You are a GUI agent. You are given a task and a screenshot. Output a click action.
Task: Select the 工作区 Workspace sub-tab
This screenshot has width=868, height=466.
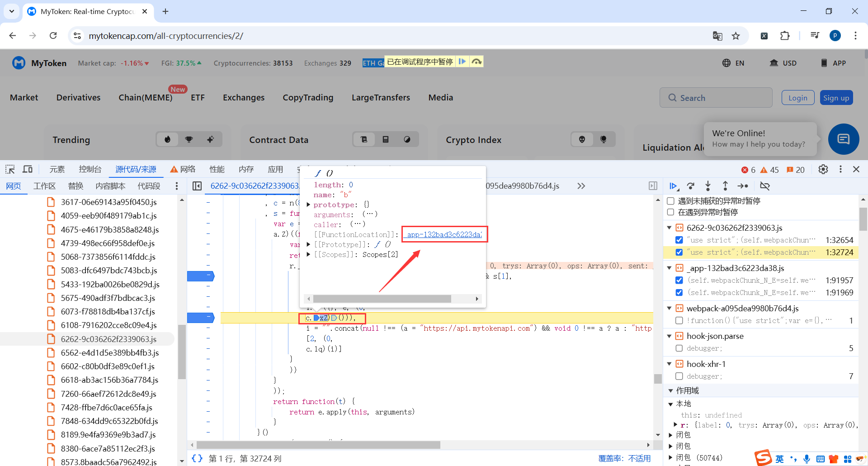point(45,186)
